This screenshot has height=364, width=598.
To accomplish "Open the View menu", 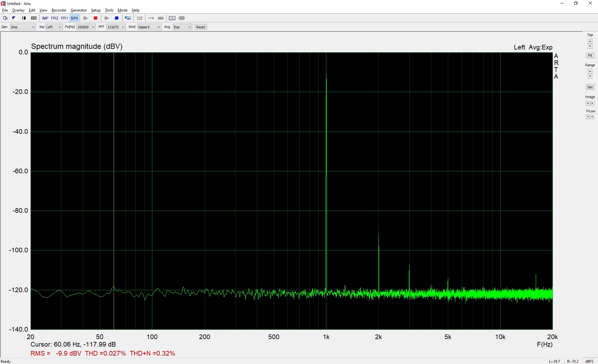I will coord(43,10).
